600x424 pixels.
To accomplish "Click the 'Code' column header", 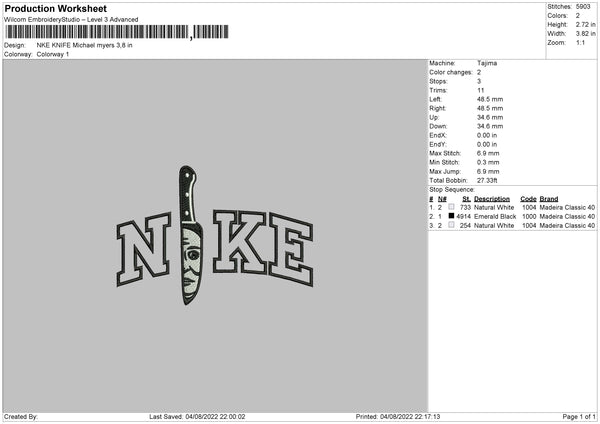I will pos(528,199).
